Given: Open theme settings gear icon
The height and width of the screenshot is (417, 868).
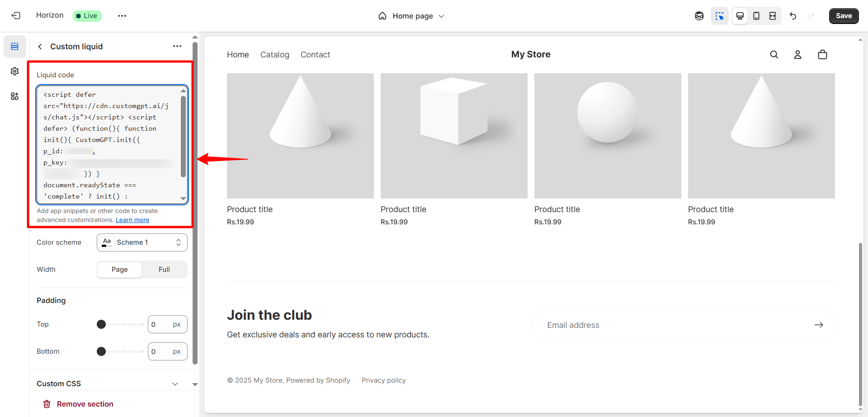Looking at the screenshot, I should pyautogui.click(x=15, y=71).
